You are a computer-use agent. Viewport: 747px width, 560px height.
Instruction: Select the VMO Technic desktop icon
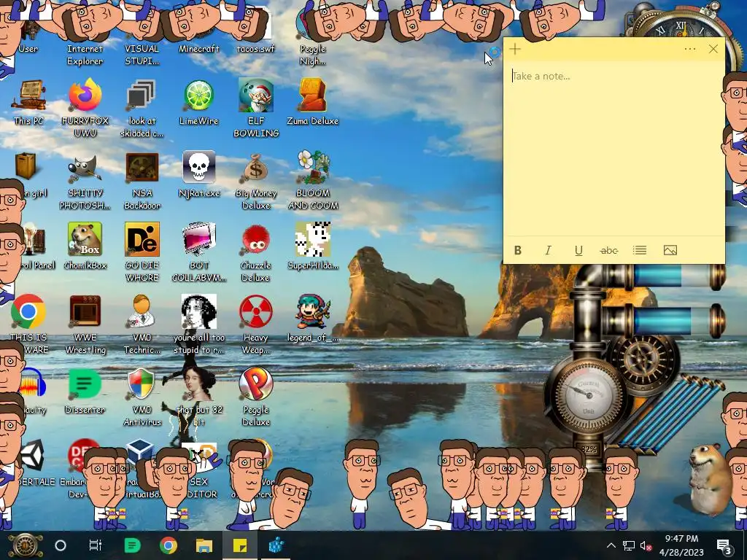coord(142,311)
